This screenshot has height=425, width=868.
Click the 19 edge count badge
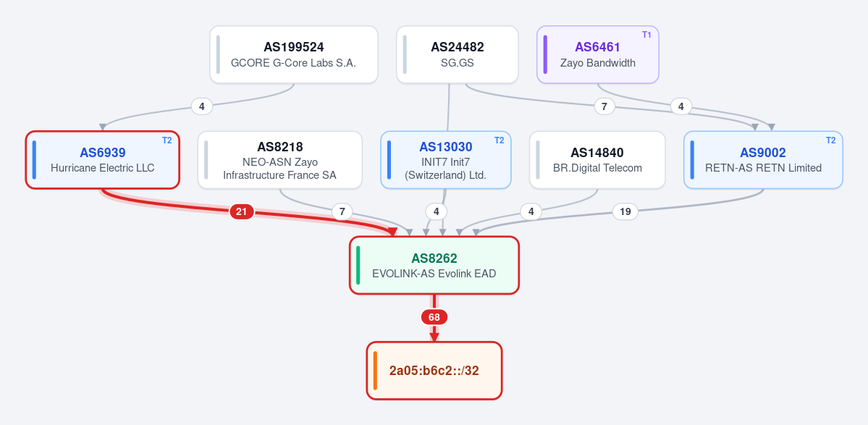[625, 211]
